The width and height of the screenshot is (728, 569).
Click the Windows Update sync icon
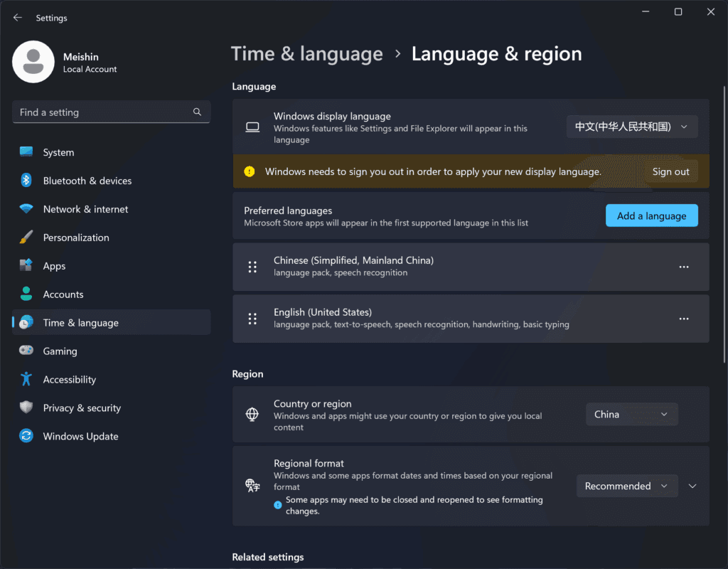tap(26, 437)
